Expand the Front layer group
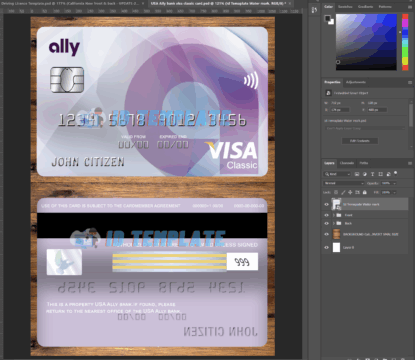Screen dimensions: 415x360 (334, 215)
